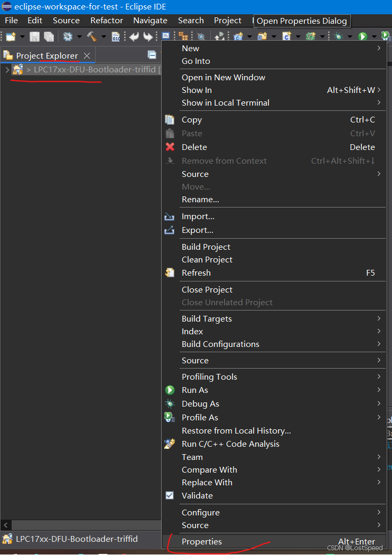Expand the LPC17xx-DFU-Bootloader-triffid project node

click(7, 69)
